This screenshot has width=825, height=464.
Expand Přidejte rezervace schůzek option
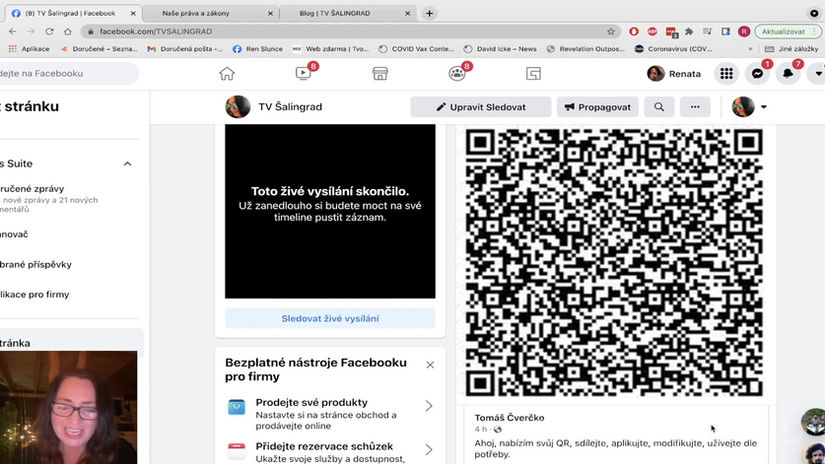[x=429, y=450]
